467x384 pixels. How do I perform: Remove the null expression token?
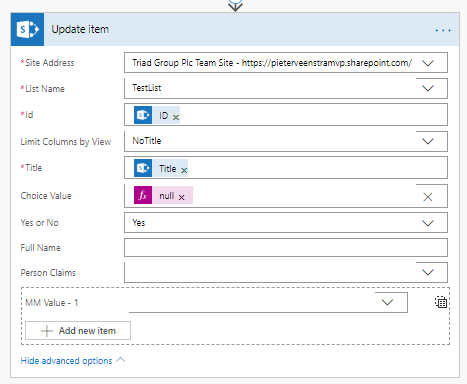click(x=181, y=197)
